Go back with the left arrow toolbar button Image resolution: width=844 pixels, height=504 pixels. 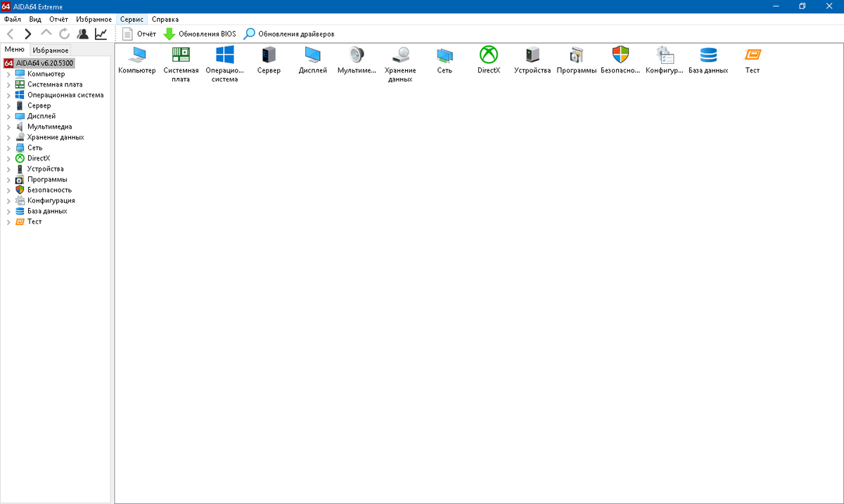tap(10, 34)
